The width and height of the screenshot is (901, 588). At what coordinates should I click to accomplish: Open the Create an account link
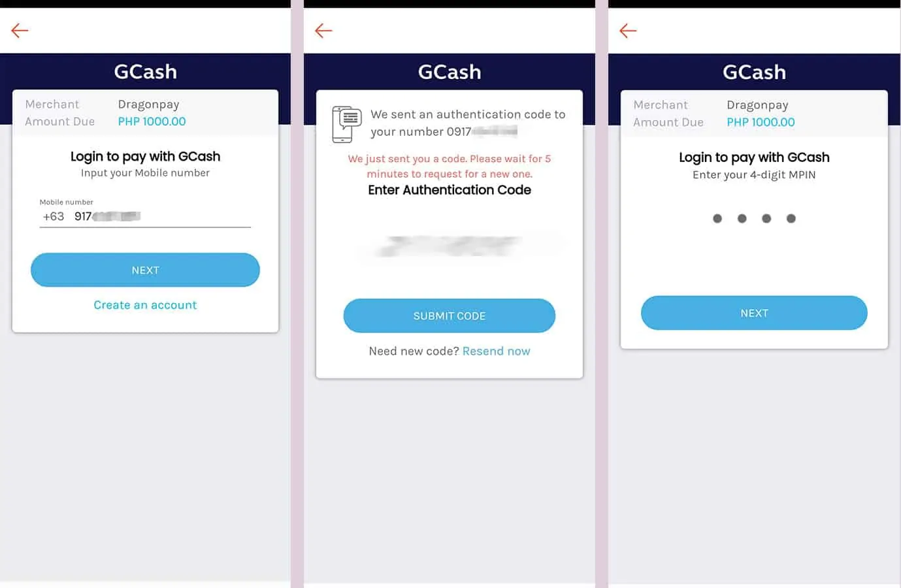[x=145, y=305]
